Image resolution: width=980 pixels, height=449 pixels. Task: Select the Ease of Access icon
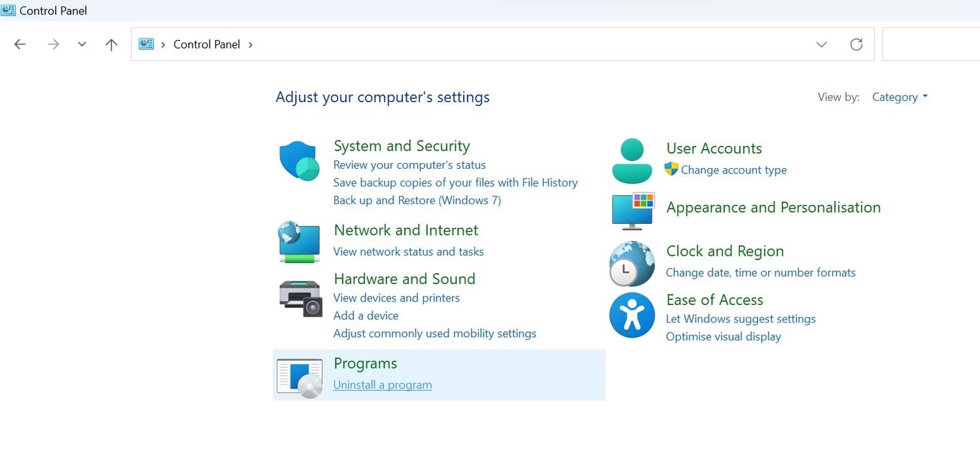[x=632, y=315]
